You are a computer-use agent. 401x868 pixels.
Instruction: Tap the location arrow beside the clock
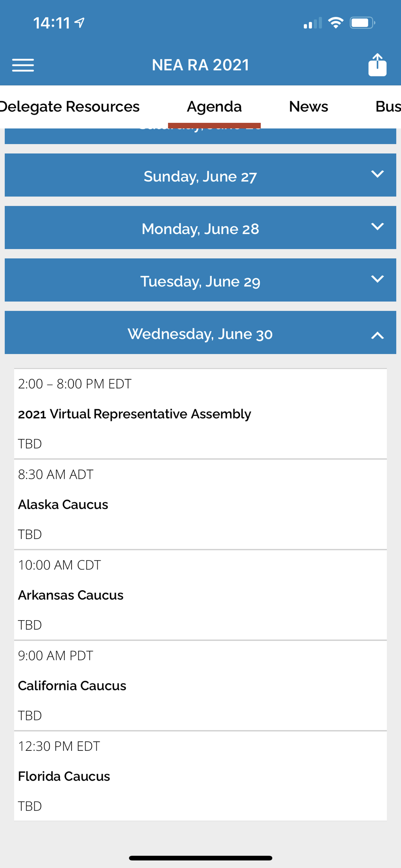click(x=79, y=23)
